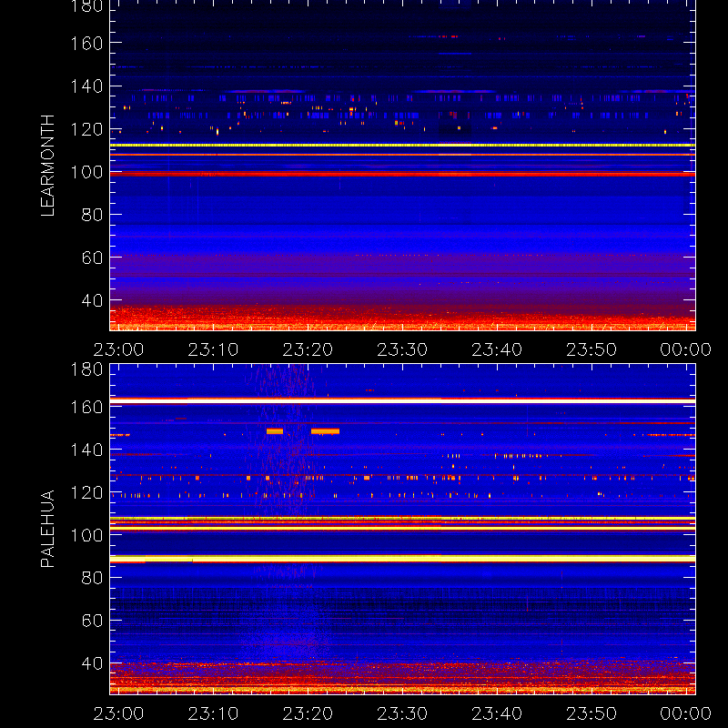Click the 23:20 time label under Learmonth plot
Image resolution: width=728 pixels, height=728 pixels.
308,349
